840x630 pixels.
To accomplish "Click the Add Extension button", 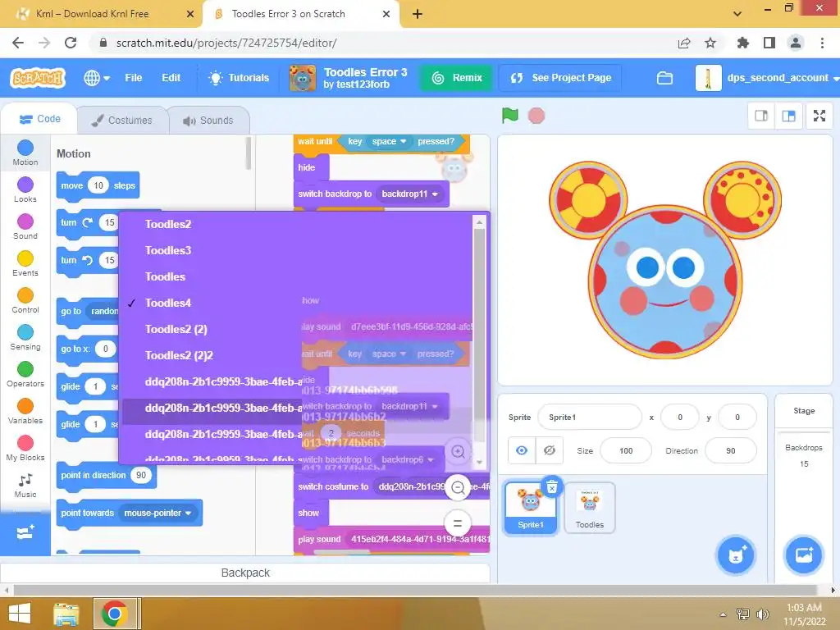I will pos(25,533).
